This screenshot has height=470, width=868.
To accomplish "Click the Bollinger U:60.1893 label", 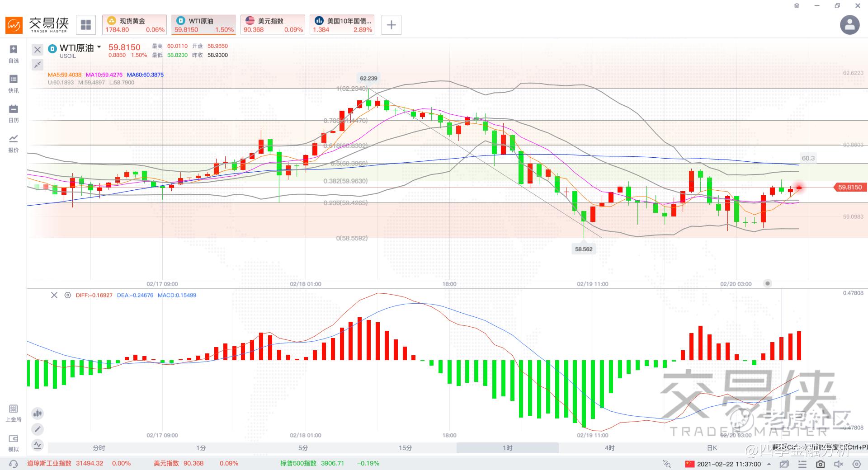I will (61, 83).
